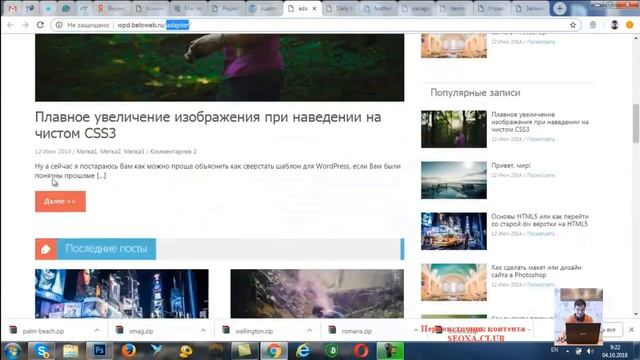Open the Привет, мир! thumbnail image

[454, 180]
